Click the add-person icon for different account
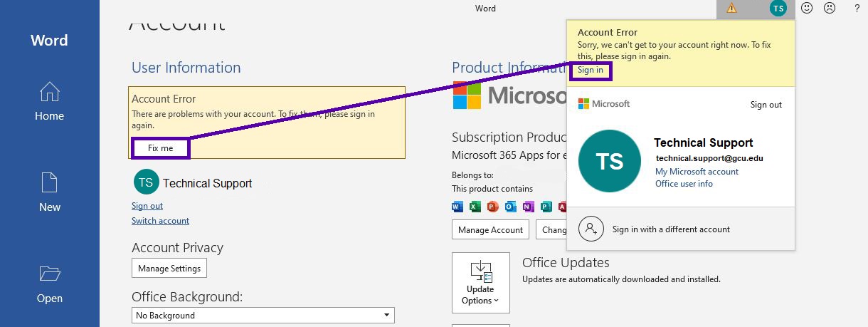Image resolution: width=868 pixels, height=327 pixels. pyautogui.click(x=591, y=229)
